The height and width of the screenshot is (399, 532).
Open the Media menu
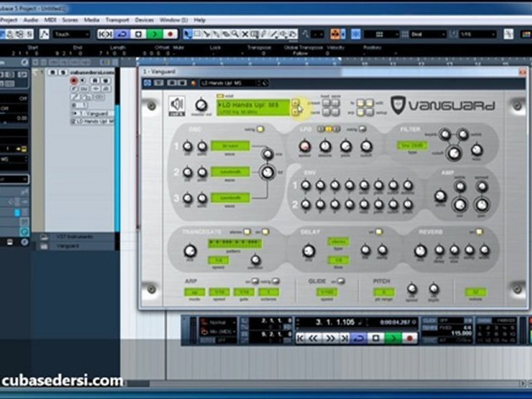[91, 20]
